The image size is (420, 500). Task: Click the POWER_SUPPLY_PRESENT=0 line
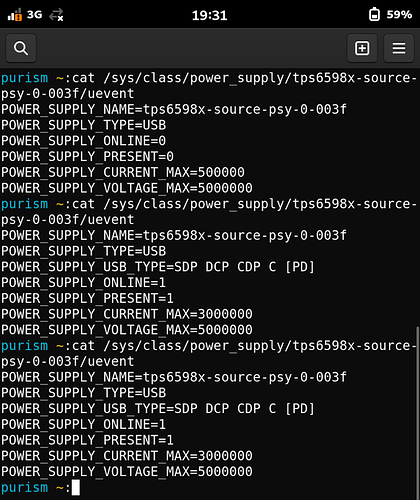point(87,157)
